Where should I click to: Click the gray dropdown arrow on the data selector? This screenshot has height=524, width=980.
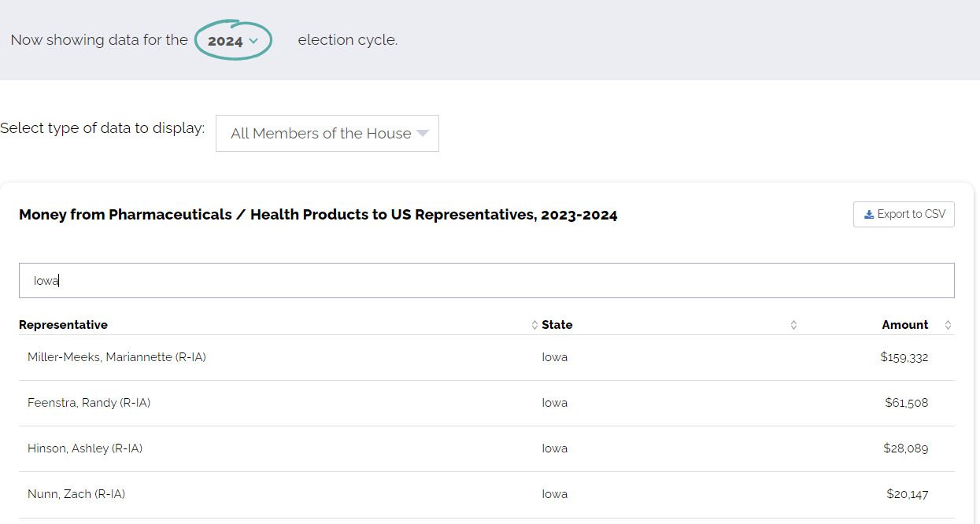click(423, 133)
